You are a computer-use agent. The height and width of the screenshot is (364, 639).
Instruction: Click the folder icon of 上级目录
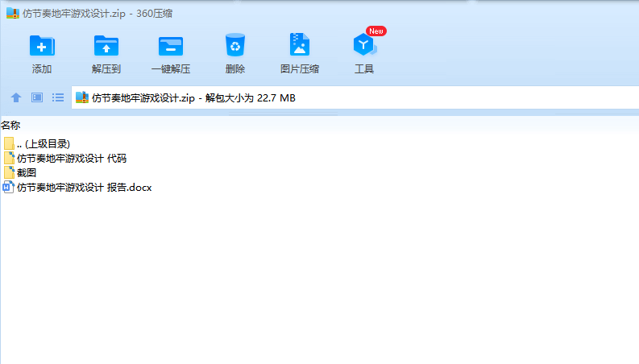[9, 143]
